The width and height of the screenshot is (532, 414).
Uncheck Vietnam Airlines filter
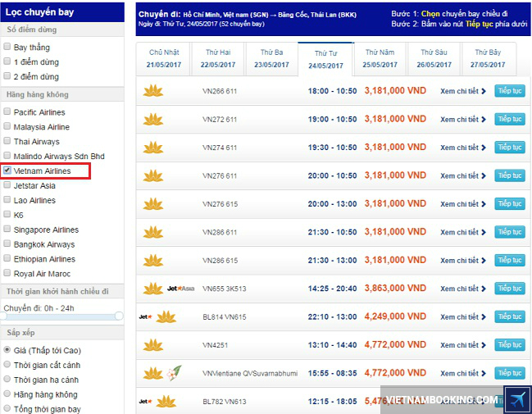pyautogui.click(x=7, y=170)
